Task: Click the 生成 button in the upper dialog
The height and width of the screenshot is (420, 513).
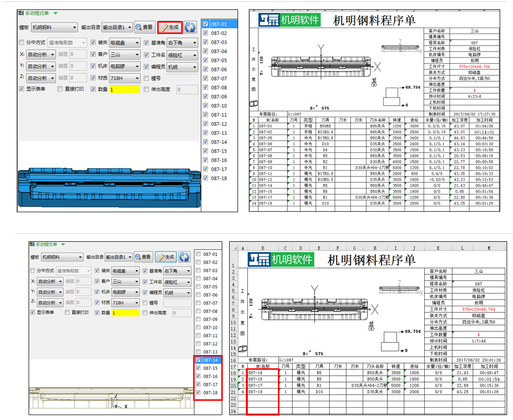Action: pyautogui.click(x=170, y=27)
